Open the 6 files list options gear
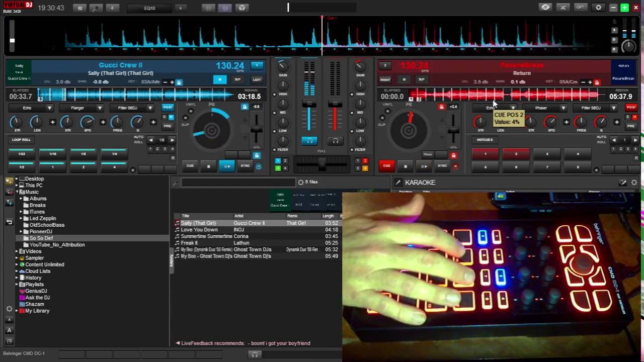The height and width of the screenshot is (362, 644). pyautogui.click(x=300, y=183)
